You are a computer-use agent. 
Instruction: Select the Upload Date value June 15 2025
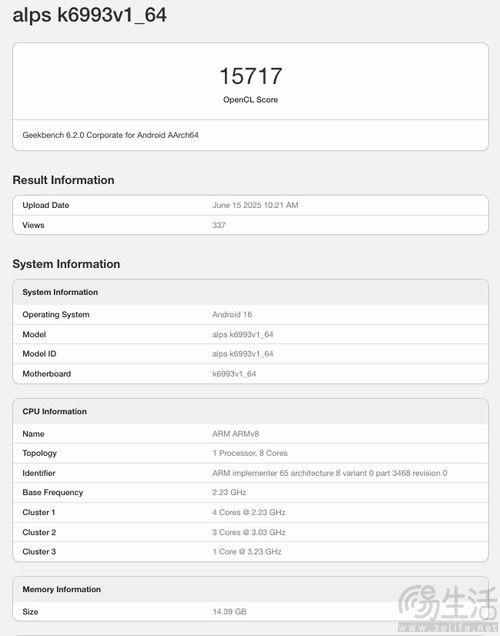click(x=255, y=205)
